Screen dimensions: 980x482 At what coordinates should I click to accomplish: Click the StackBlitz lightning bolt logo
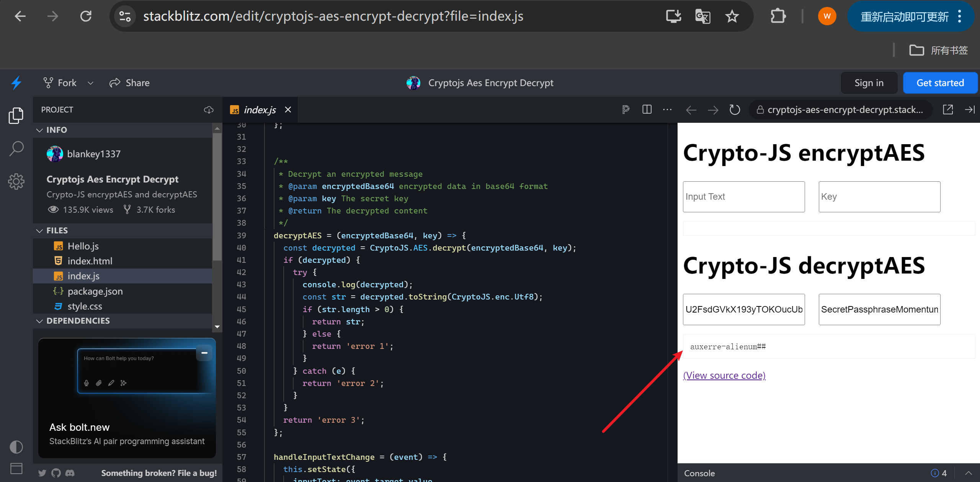[16, 83]
